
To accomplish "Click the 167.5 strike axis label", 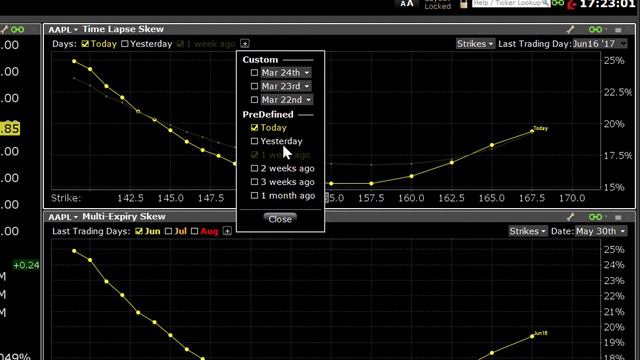I will tap(532, 198).
